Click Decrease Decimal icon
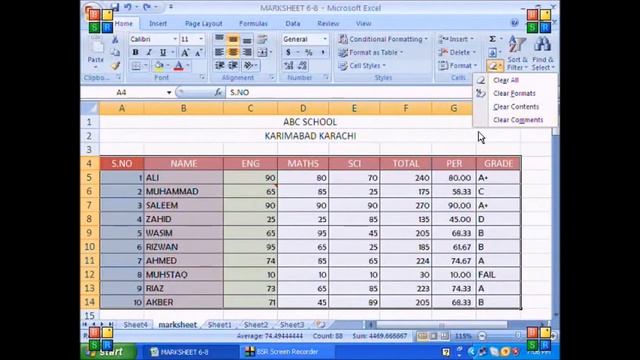Viewport: 640px width, 360px height. click(x=302, y=65)
